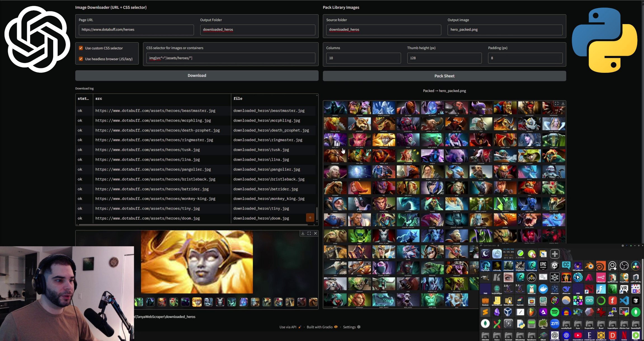644x341 pixels.
Task: Open Netflix browse shortcut
Action: [x=624, y=335]
